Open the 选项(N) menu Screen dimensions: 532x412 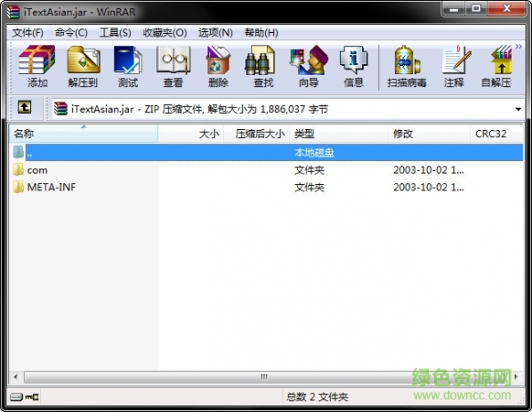[x=215, y=33]
